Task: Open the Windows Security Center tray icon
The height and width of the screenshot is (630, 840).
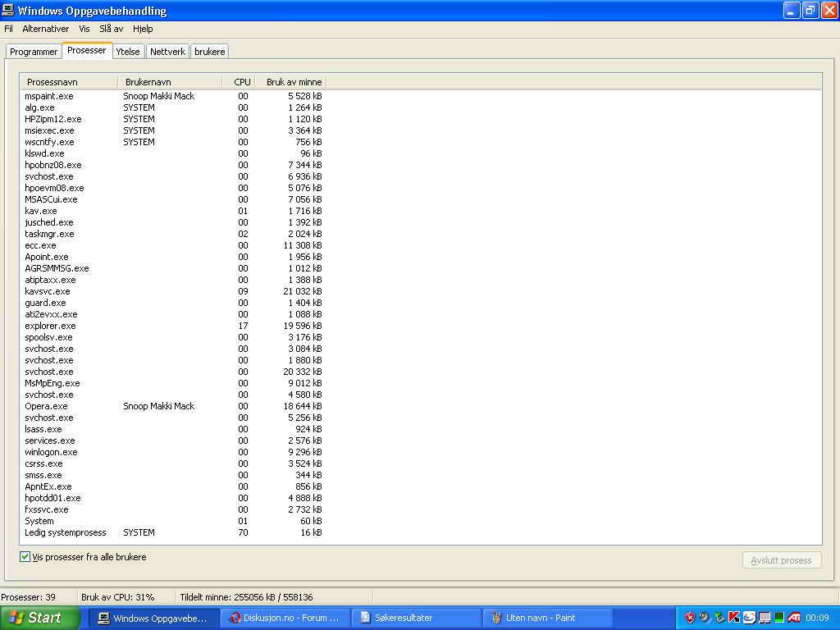Action: 690,617
